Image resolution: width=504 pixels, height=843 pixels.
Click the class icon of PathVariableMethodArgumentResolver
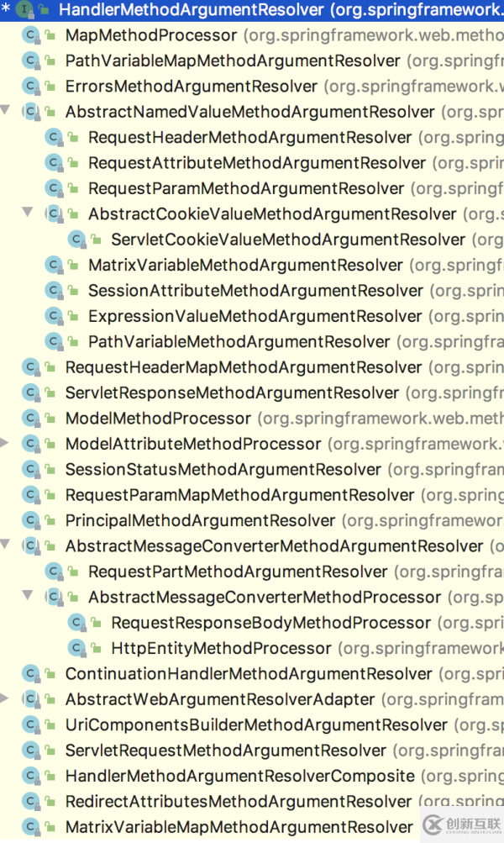[55, 341]
